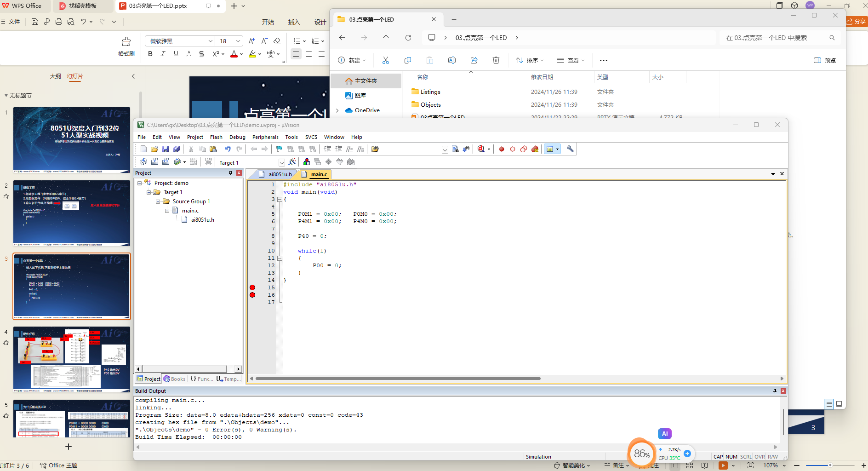Toggle pin on Build Output panel
The height and width of the screenshot is (471, 868).
pyautogui.click(x=775, y=391)
